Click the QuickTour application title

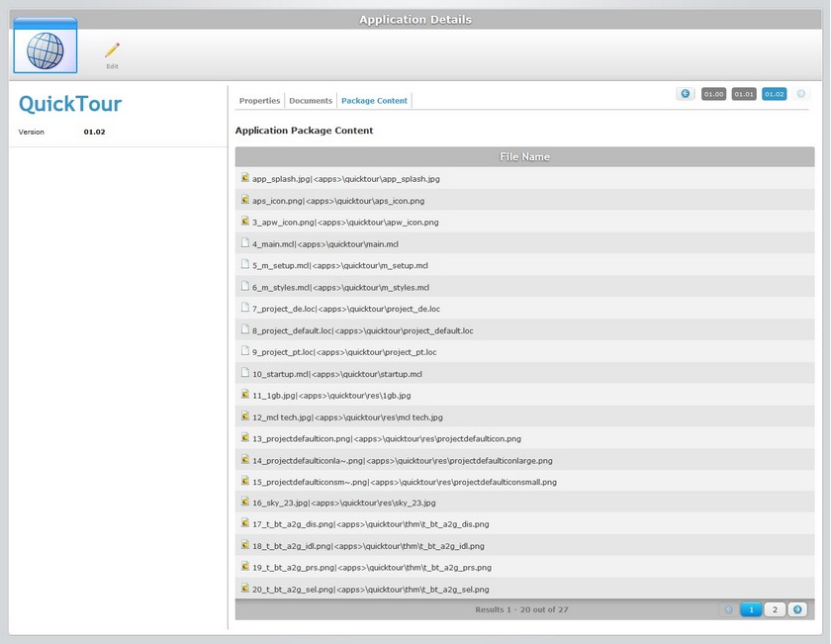pyautogui.click(x=70, y=104)
